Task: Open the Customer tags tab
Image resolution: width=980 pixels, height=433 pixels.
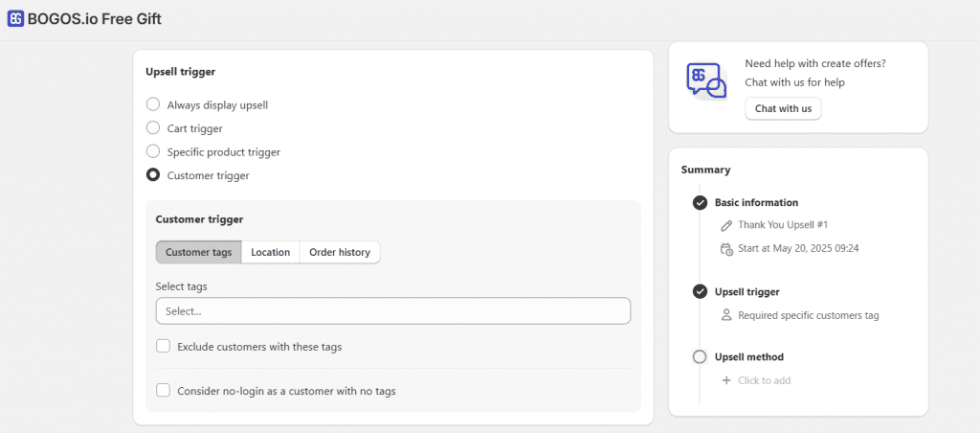Action: (198, 252)
